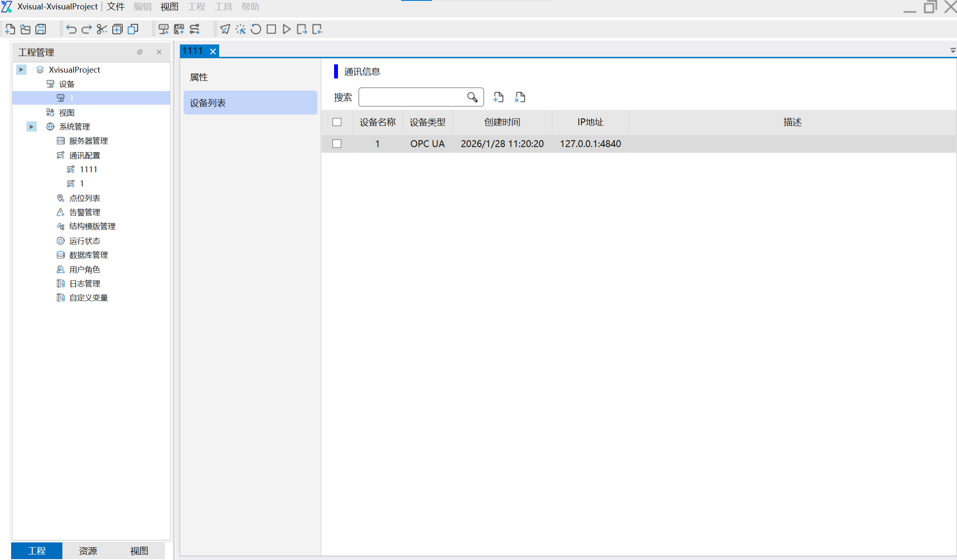Click the save project toolbar icon
957x560 pixels.
[x=41, y=29]
